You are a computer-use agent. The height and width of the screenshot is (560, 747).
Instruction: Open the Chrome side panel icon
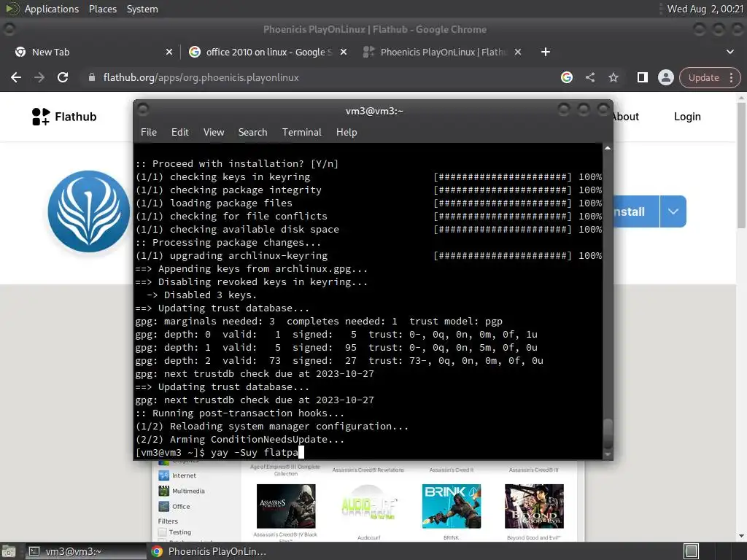(x=642, y=77)
